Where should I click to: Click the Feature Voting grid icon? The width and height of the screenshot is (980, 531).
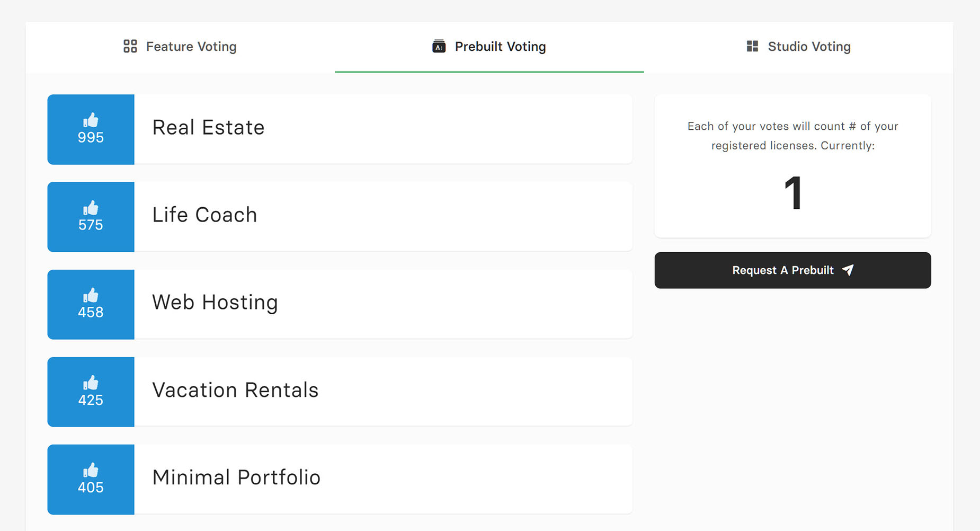click(x=130, y=46)
